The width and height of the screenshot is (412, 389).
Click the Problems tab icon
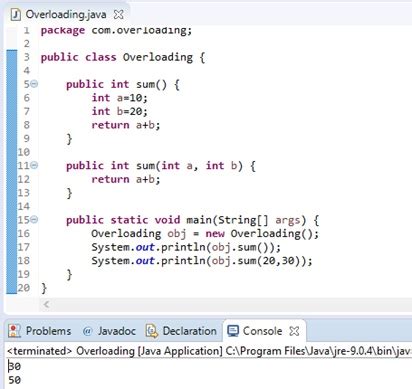14,331
